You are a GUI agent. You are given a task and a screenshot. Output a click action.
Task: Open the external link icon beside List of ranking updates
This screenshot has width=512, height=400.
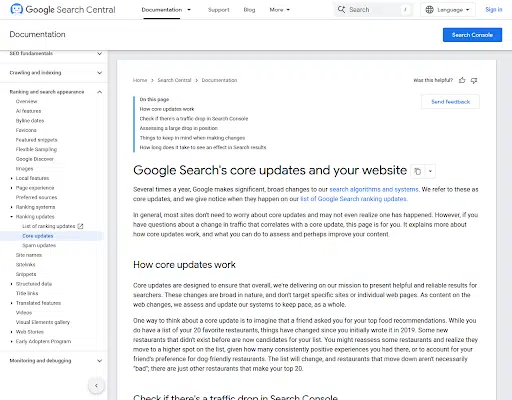point(80,226)
